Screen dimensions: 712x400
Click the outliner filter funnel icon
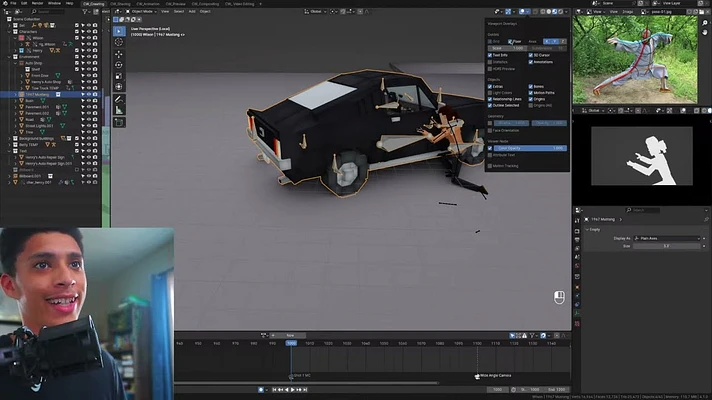(85, 11)
